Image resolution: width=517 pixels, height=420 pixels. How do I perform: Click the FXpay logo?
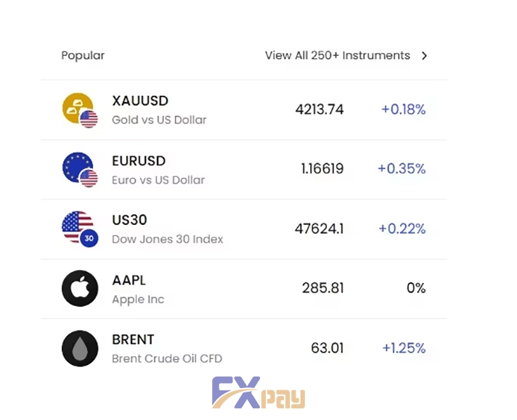258,392
